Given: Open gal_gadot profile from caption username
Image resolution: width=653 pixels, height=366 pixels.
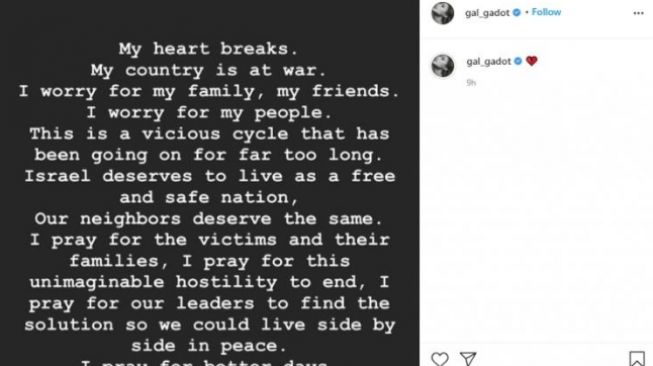Looking at the screenshot, I should point(489,62).
